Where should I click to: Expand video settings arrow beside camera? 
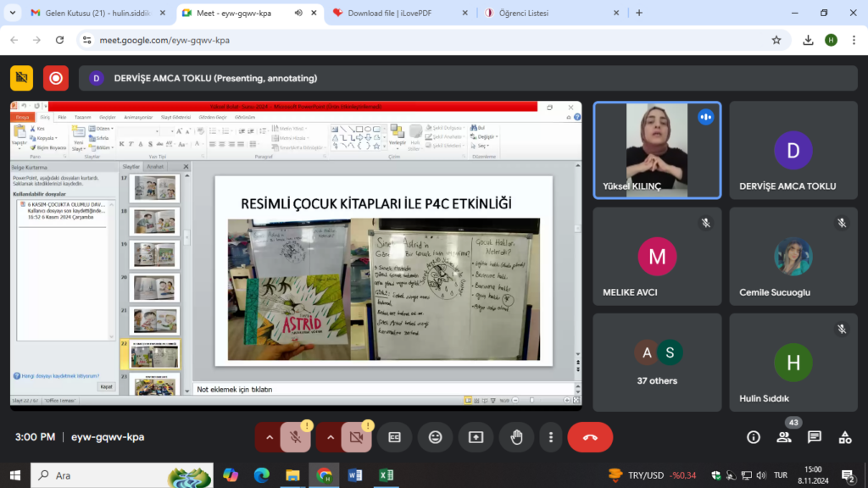click(x=331, y=437)
